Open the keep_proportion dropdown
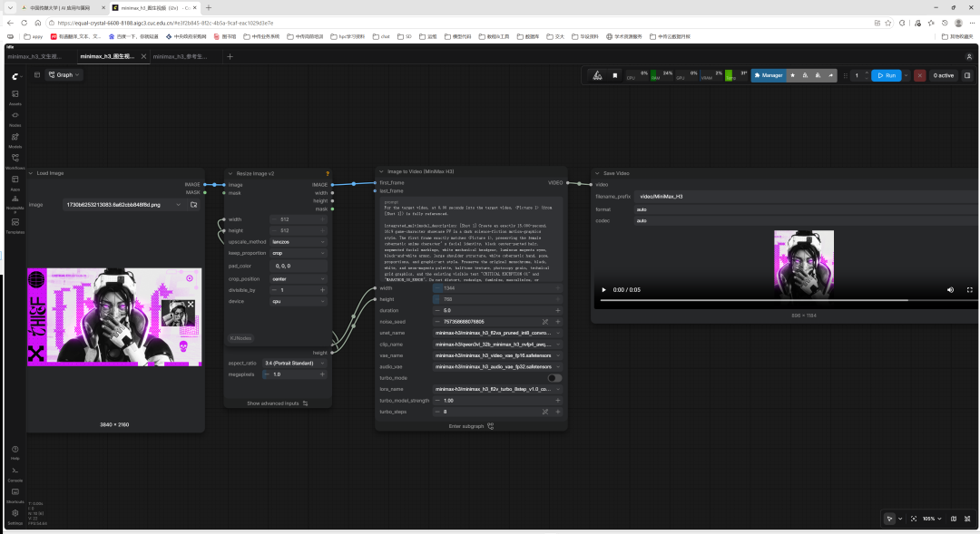980x534 pixels. pos(299,253)
